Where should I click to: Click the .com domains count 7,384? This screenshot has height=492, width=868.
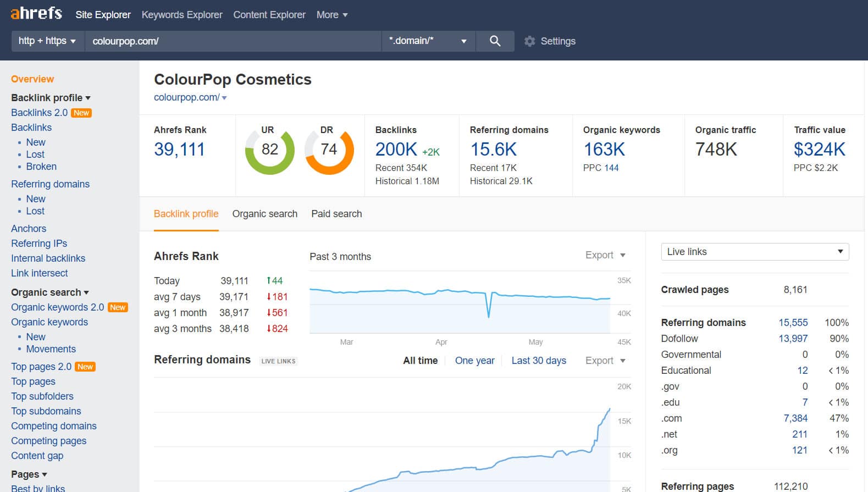(x=795, y=418)
